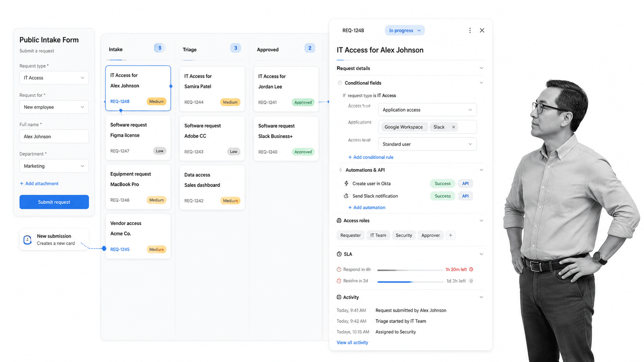Click the New submission notification icon
The image size is (644, 362).
[x=27, y=240]
